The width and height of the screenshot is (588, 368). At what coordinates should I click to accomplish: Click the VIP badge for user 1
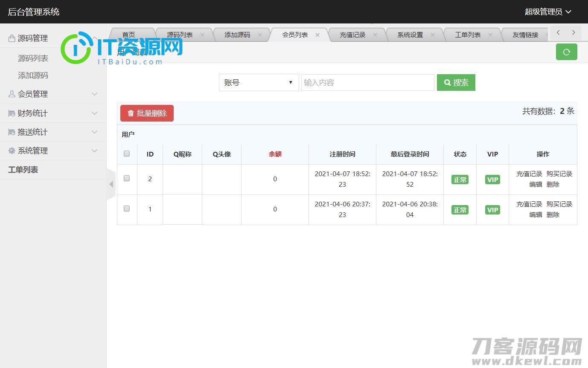(x=492, y=210)
